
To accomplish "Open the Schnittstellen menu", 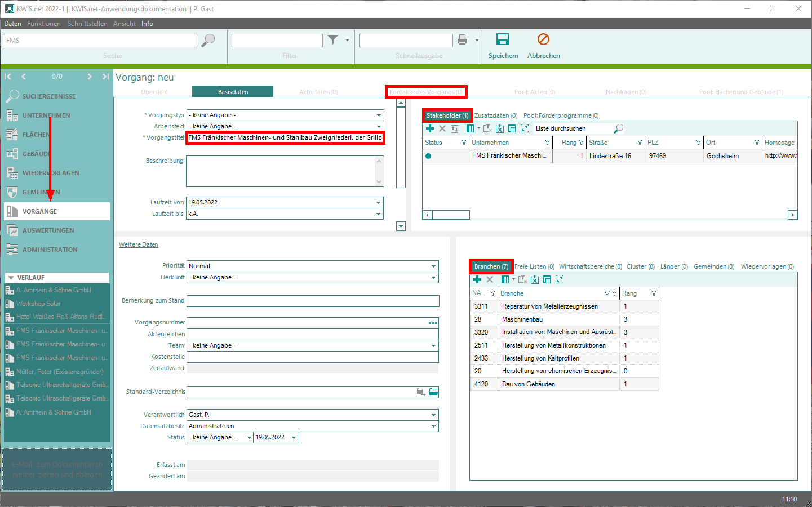I will pyautogui.click(x=87, y=24).
